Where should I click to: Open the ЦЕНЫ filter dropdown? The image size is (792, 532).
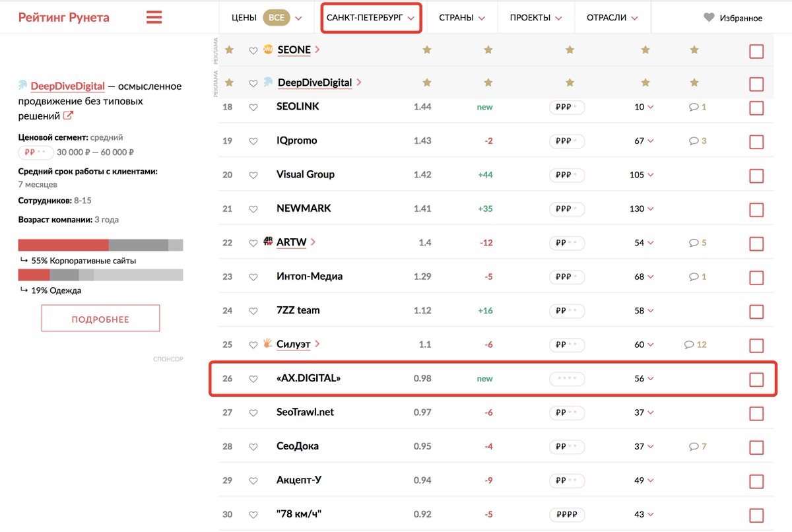pos(267,18)
